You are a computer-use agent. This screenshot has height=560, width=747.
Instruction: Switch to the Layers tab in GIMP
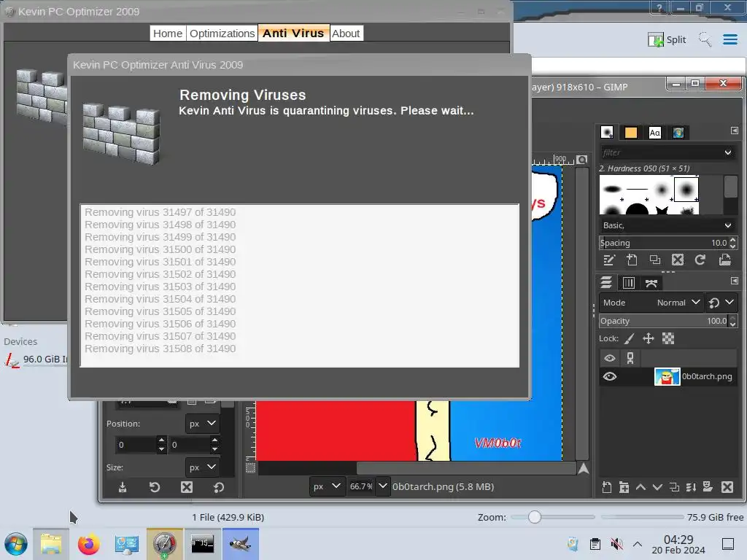click(x=606, y=283)
